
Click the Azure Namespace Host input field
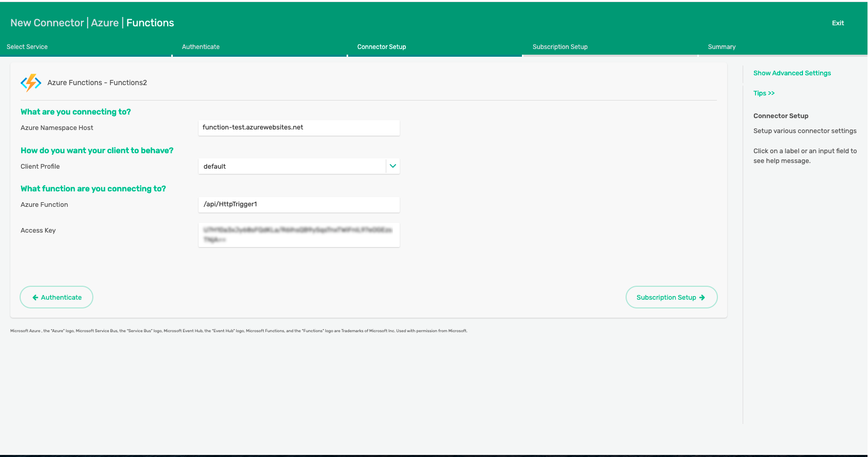click(299, 128)
